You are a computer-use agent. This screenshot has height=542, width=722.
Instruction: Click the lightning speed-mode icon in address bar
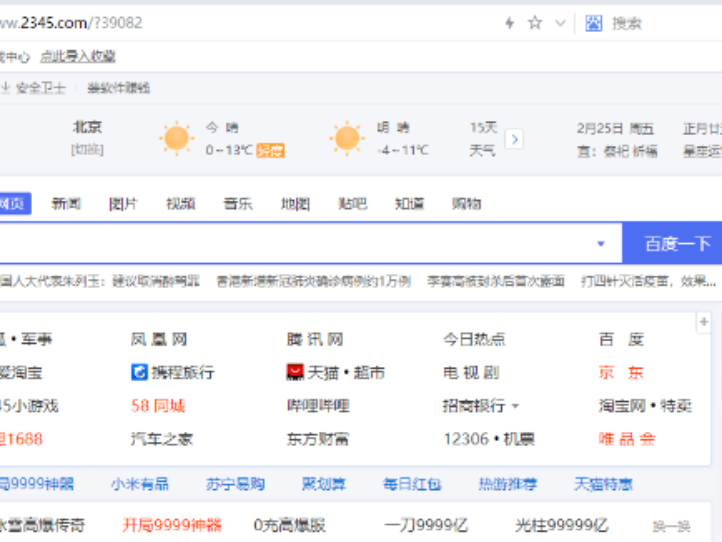pos(509,23)
